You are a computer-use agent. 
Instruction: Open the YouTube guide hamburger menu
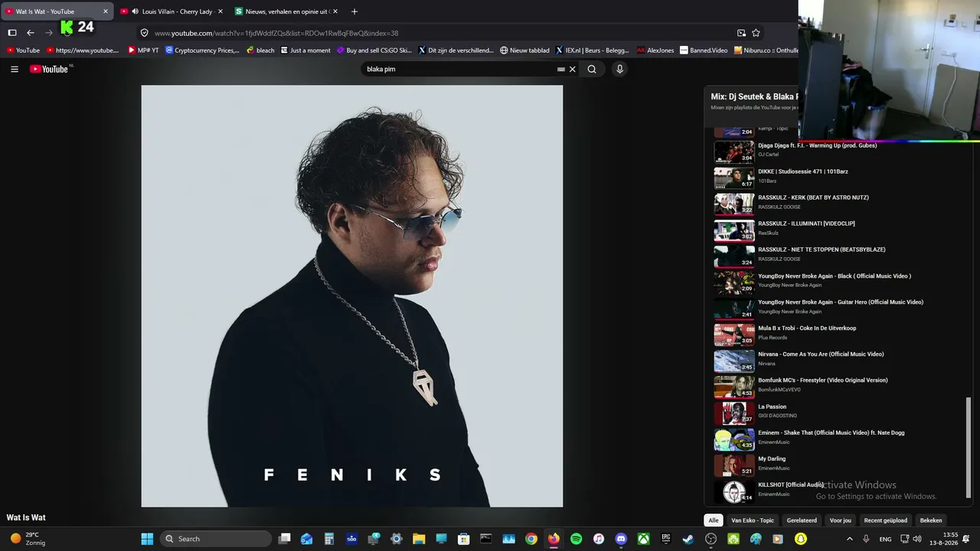tap(14, 69)
